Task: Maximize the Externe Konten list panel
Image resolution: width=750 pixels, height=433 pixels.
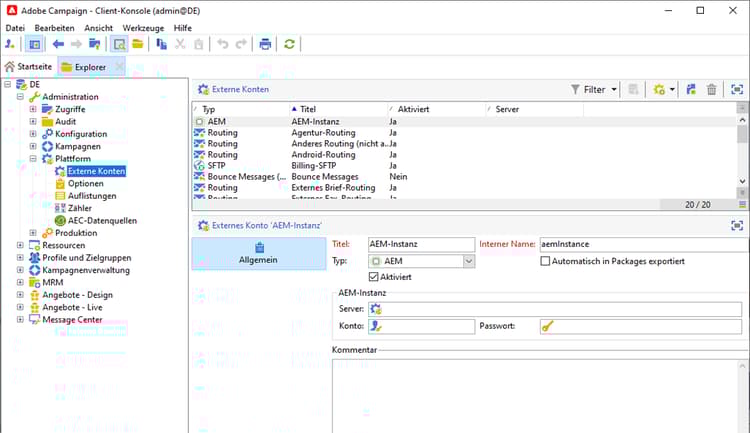Action: (x=737, y=89)
